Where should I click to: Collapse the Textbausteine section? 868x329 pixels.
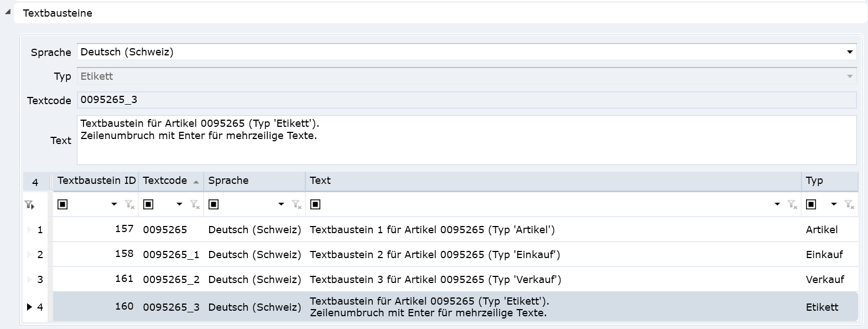(8, 12)
